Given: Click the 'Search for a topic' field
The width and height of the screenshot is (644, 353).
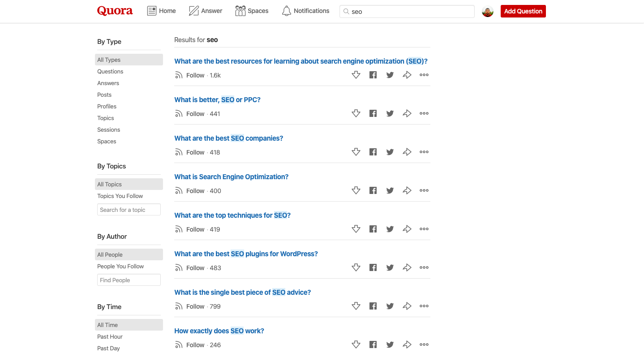Looking at the screenshot, I should pos(129,210).
